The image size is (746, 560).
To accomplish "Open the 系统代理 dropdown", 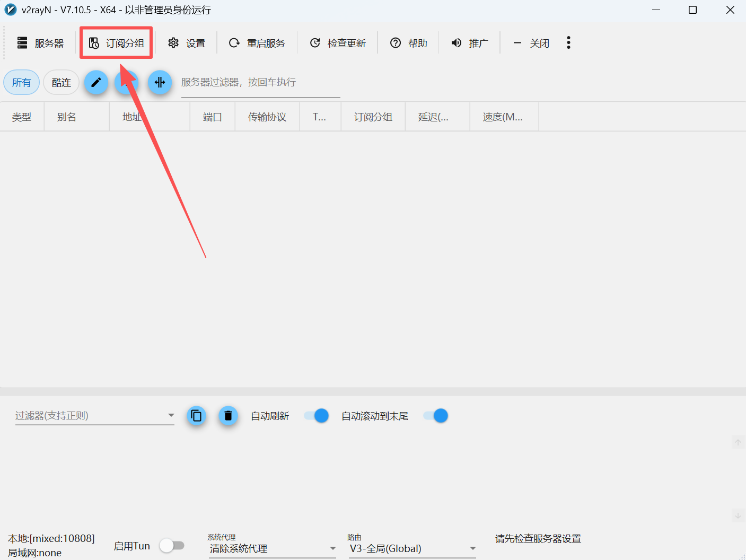I will (273, 548).
